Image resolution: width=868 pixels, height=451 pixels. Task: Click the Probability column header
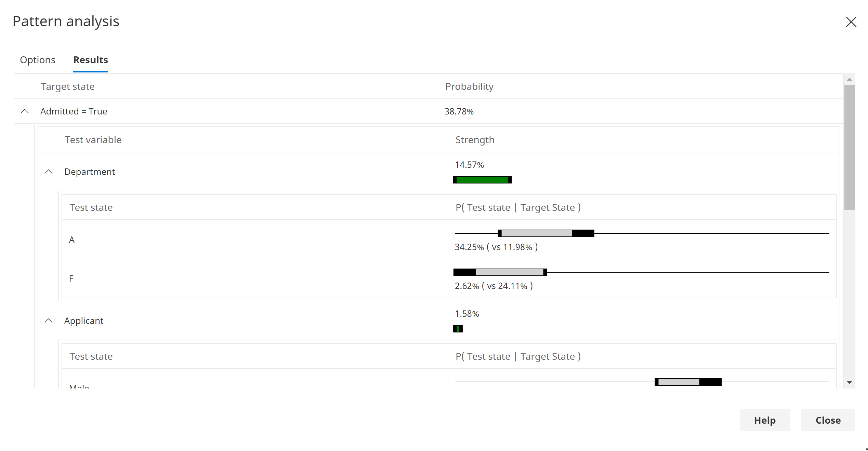click(x=469, y=86)
